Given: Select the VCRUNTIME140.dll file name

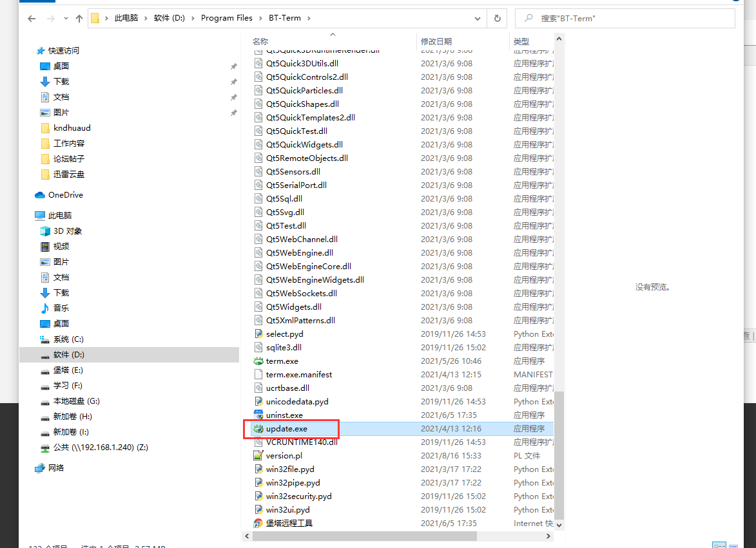Looking at the screenshot, I should (302, 442).
